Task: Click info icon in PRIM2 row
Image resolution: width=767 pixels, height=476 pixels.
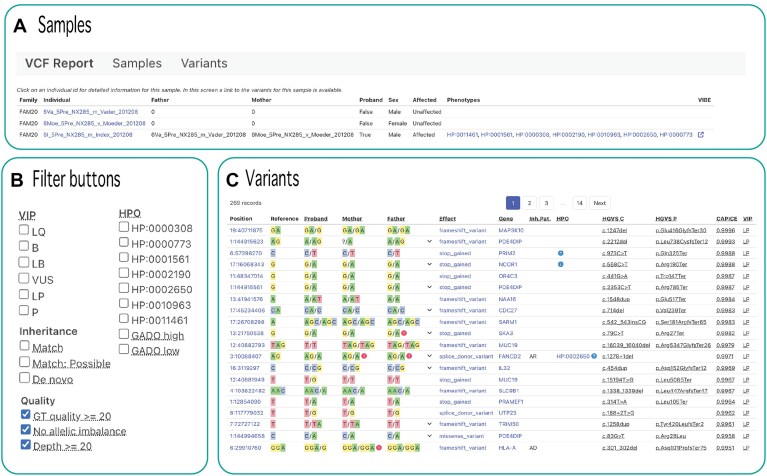Action: [561, 253]
